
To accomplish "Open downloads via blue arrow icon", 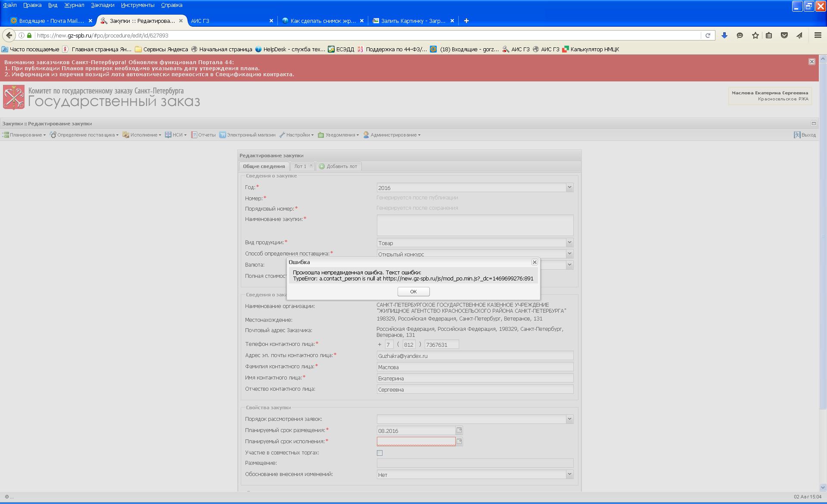I will point(724,35).
